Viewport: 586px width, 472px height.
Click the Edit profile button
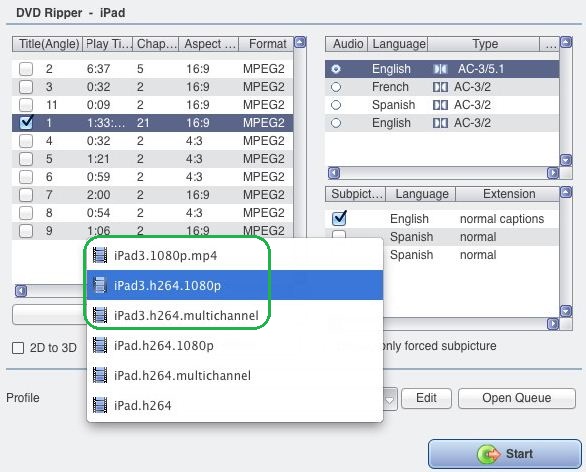426,398
